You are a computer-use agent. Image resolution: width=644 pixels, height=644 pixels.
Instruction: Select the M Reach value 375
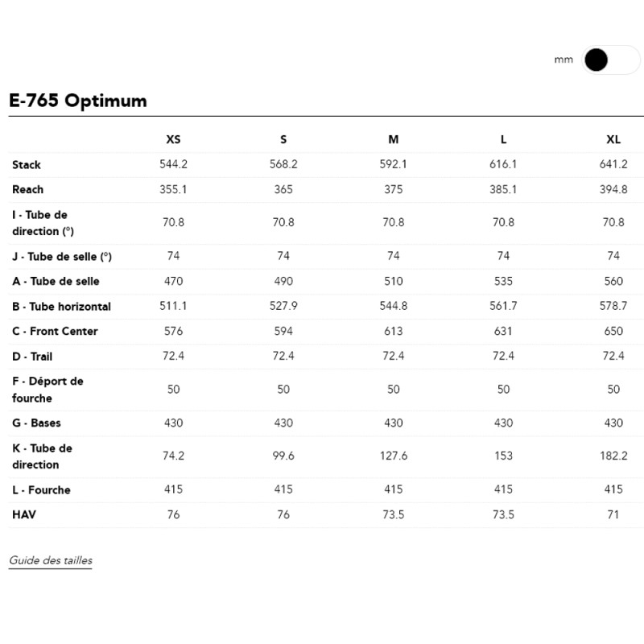tap(393, 189)
